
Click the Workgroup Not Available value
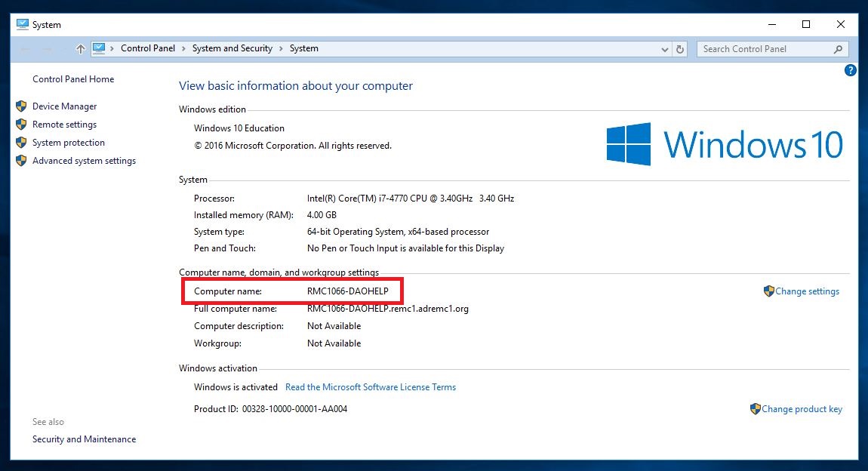click(334, 343)
